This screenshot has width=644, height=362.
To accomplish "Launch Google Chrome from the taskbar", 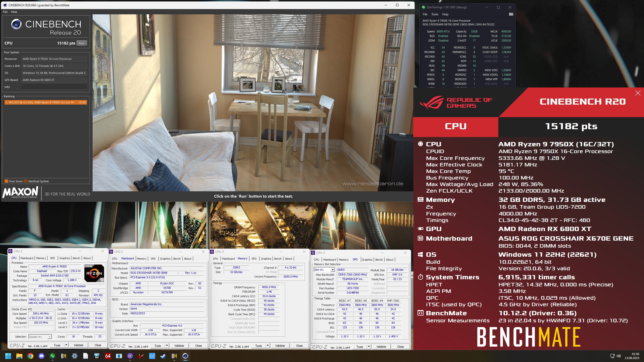I will [x=30, y=356].
